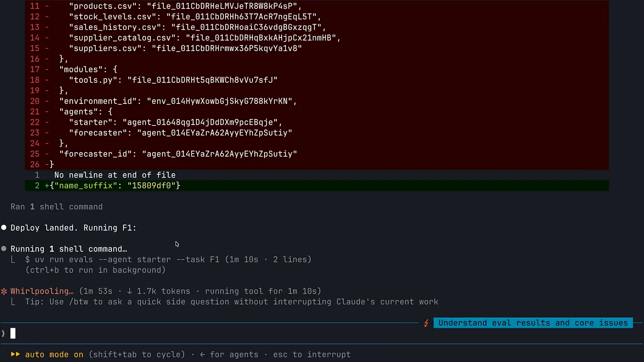Viewport: 644px width, 362px height.
Task: Click the removed products.csv line
Action: click(317, 6)
